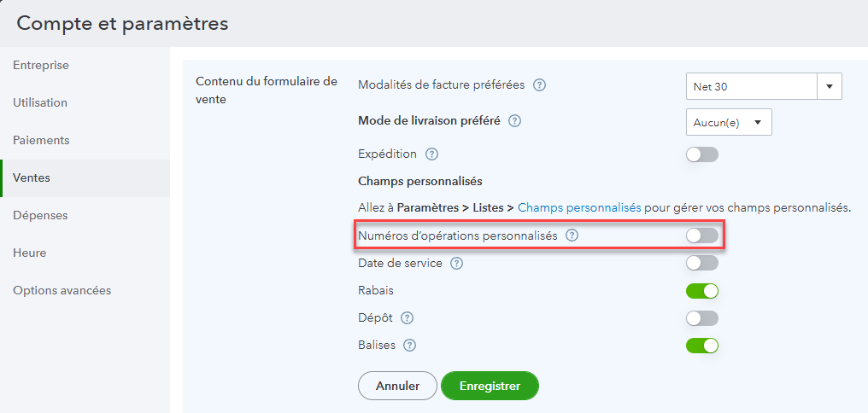The image size is (868, 413).
Task: Open help for Numéros d'opérations personnalisés
Action: [572, 236]
